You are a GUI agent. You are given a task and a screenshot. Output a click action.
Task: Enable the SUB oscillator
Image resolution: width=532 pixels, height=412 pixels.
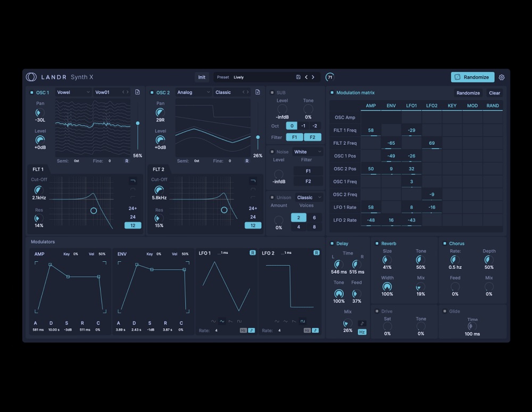click(x=273, y=92)
